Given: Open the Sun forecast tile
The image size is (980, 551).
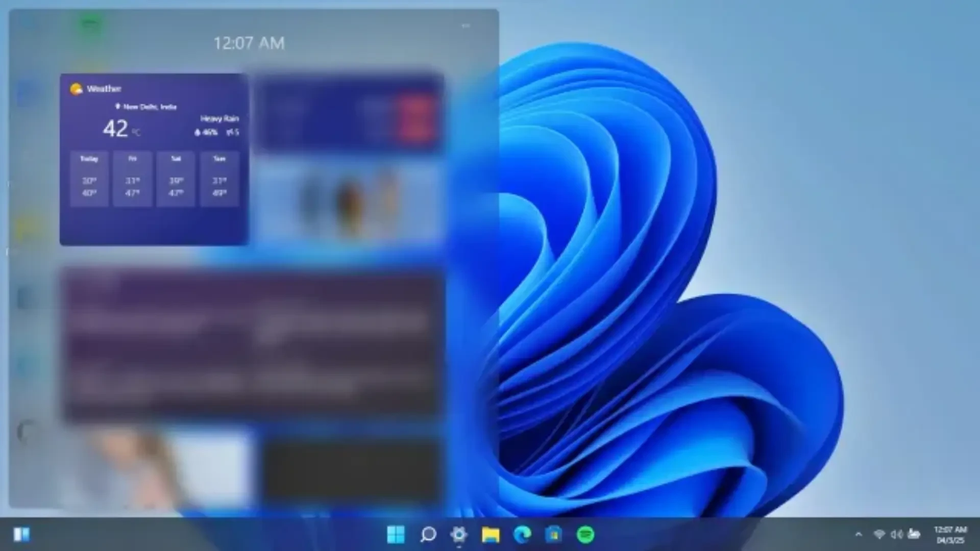Looking at the screenshot, I should coord(219,179).
